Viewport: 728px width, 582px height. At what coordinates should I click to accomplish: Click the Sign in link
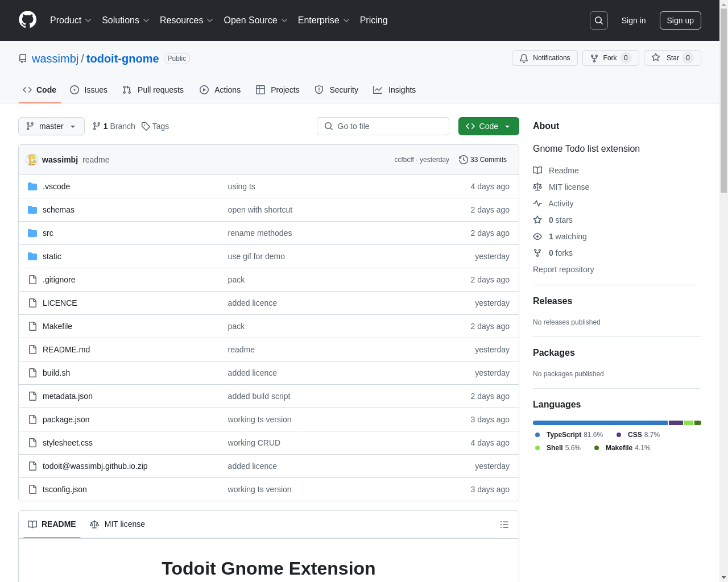point(633,20)
